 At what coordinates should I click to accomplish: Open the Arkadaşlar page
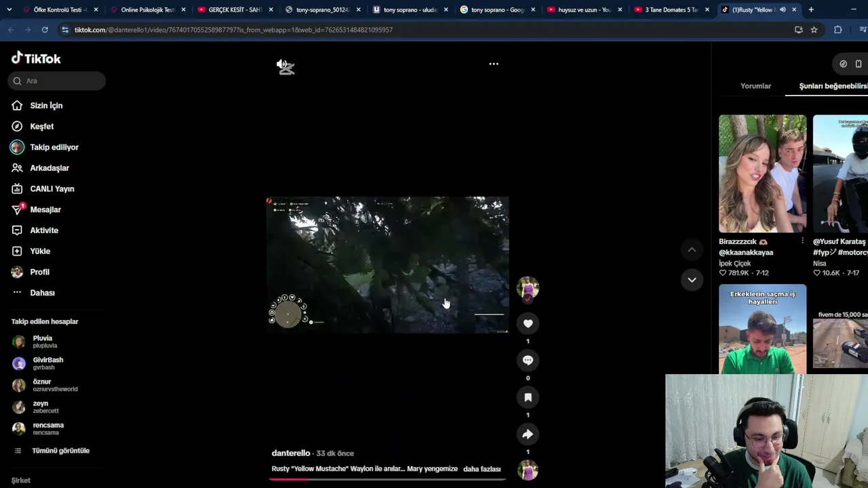pyautogui.click(x=50, y=168)
